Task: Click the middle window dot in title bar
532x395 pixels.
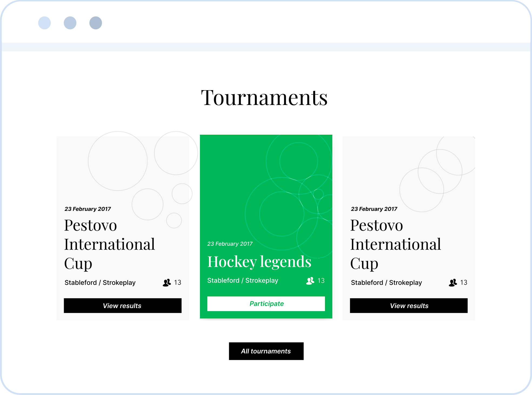Action: 70,23
